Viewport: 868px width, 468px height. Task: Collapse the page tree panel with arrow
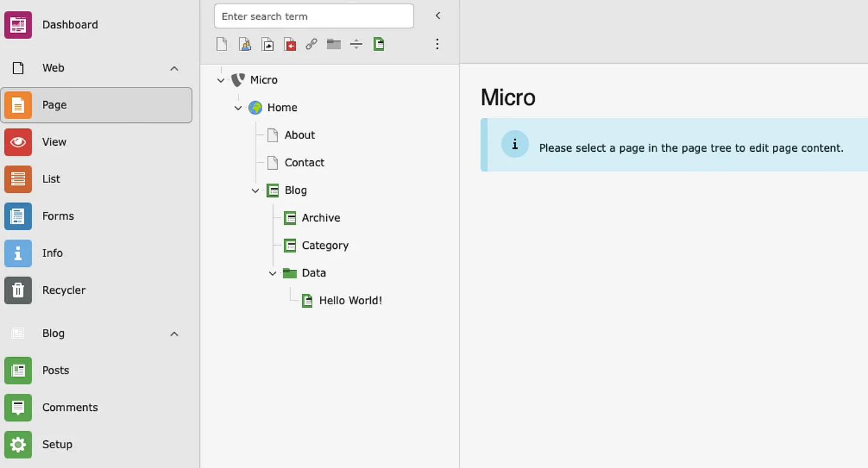438,16
